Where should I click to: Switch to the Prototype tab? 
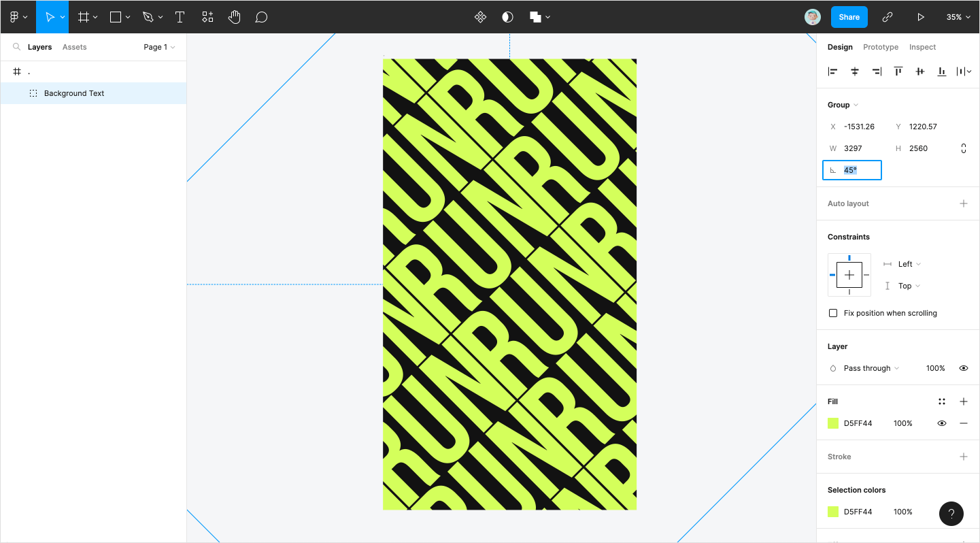(x=881, y=47)
